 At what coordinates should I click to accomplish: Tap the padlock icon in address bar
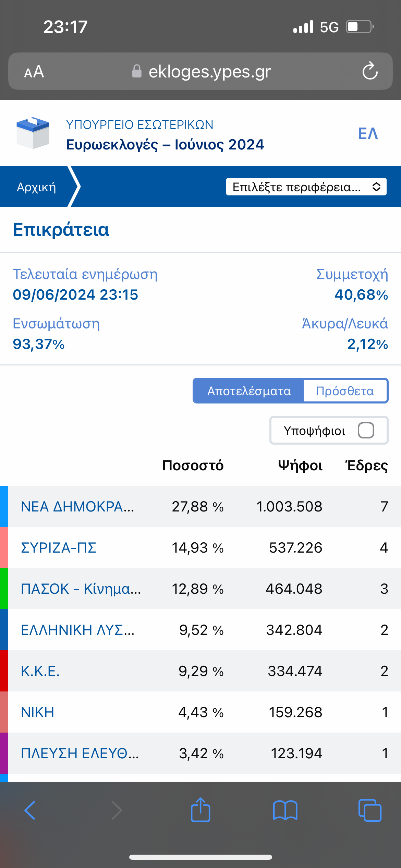[137, 71]
